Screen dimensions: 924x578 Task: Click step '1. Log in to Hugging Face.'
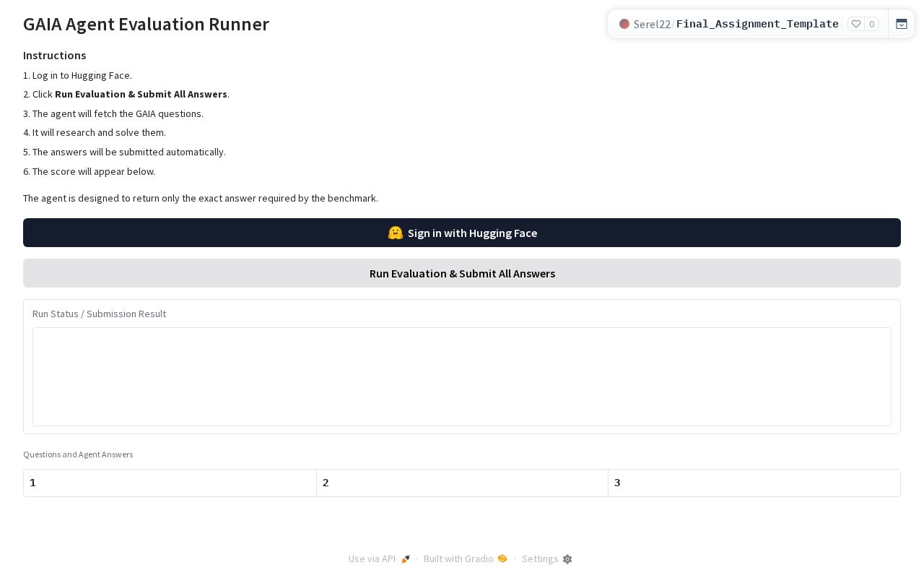[77, 75]
